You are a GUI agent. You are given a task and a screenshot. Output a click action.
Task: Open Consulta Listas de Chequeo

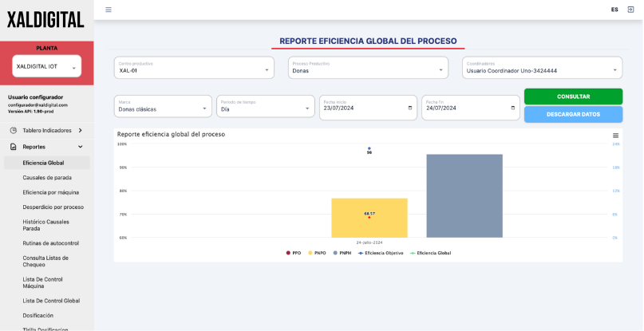point(45,261)
